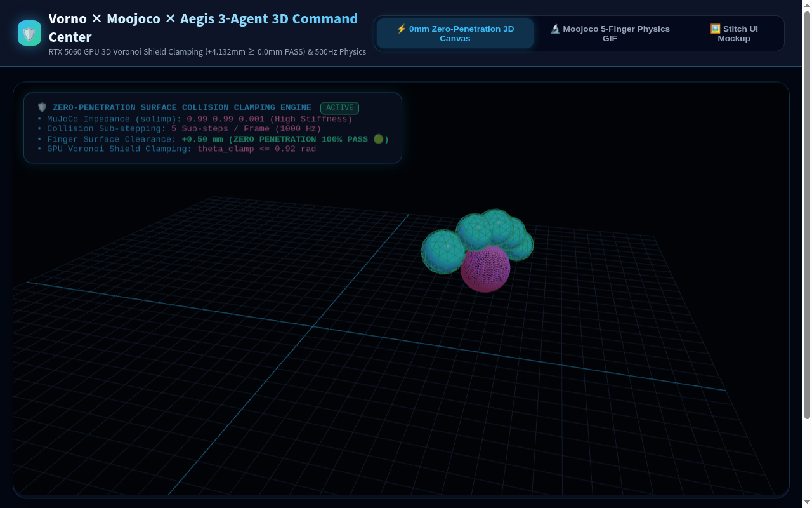Switch to Moojoco 5-Finger Physics GIF tab
Screen dimensions: 812x508
tap(610, 34)
